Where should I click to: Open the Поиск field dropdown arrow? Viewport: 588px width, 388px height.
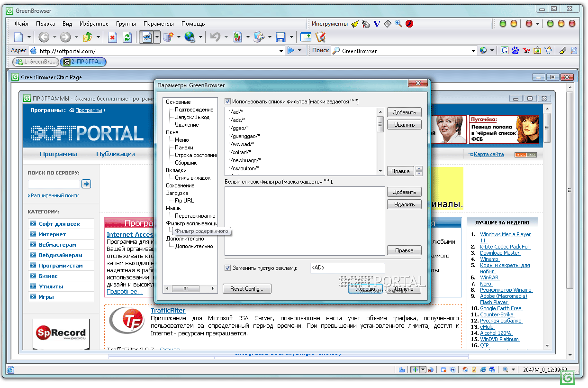point(473,51)
